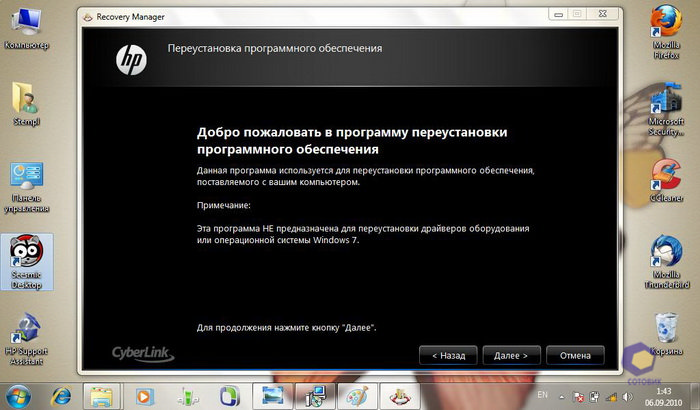
Task: Open the Компьютер desktop icon
Action: (26, 24)
